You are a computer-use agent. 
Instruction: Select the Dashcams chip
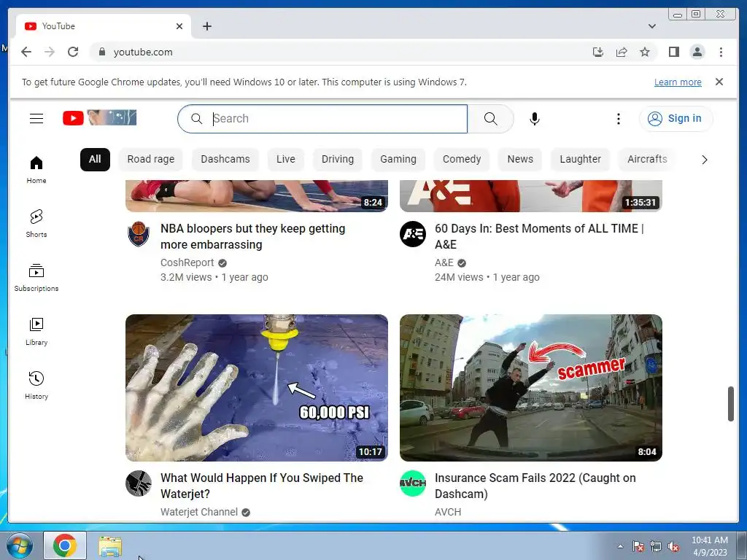click(225, 159)
